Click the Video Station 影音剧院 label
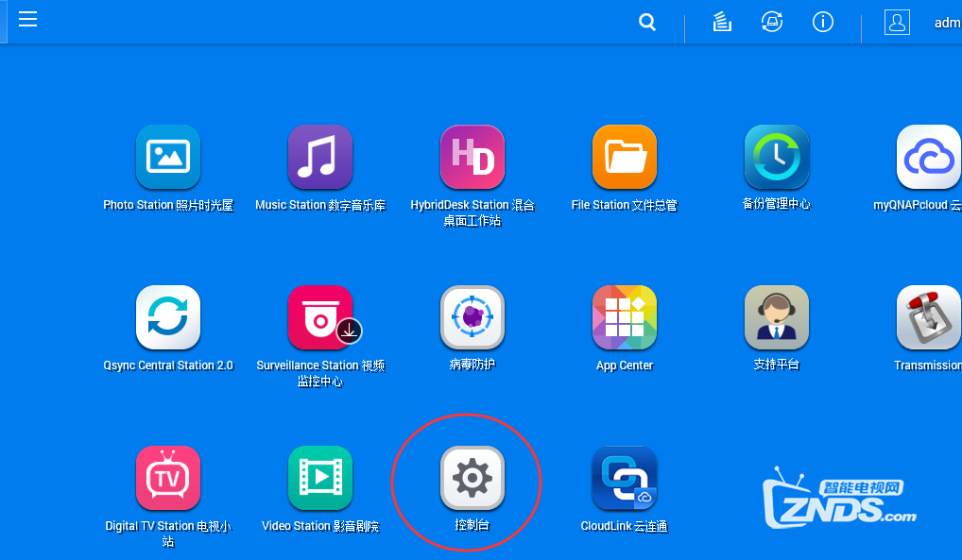The width and height of the screenshot is (962, 560). (x=320, y=526)
